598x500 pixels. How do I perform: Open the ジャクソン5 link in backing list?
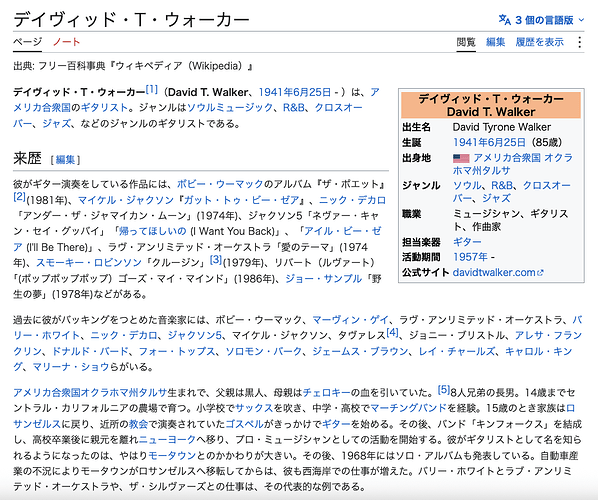point(195,336)
